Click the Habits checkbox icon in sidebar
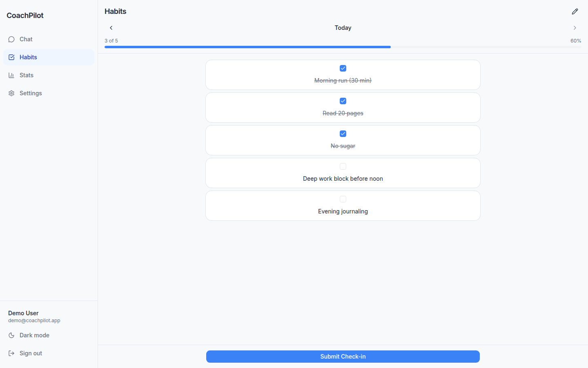Viewport: 588px width, 368px height. coord(11,57)
